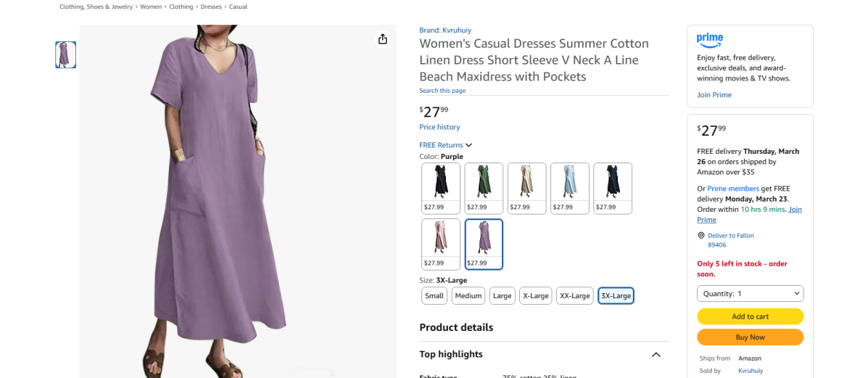Image resolution: width=868 pixels, height=378 pixels.
Task: Select the green dress color option
Action: click(x=484, y=188)
